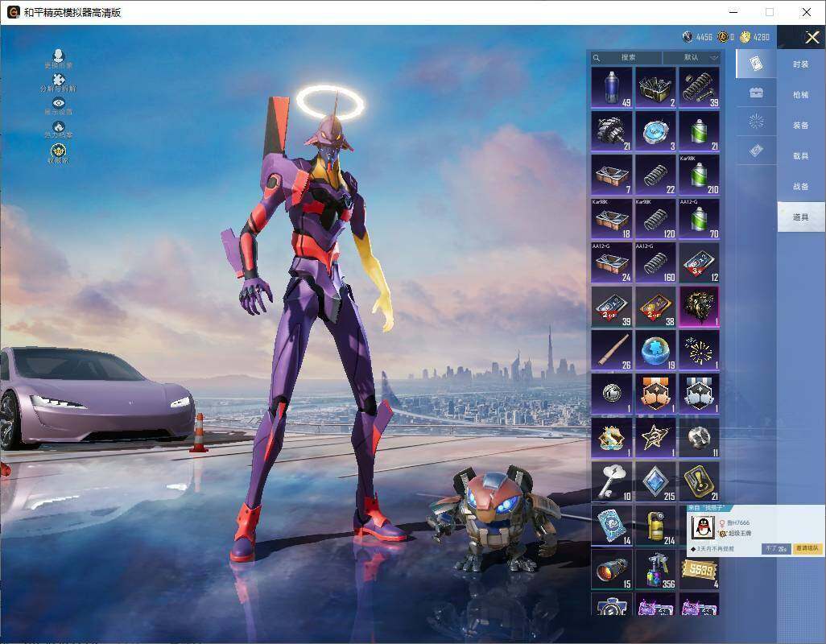Switch to the 装备 equipment tab
The height and width of the screenshot is (644, 826).
[x=801, y=126]
